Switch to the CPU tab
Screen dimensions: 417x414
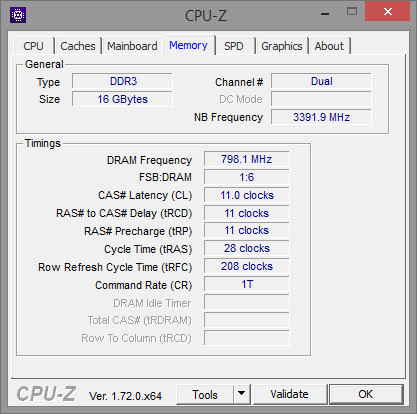coord(33,46)
